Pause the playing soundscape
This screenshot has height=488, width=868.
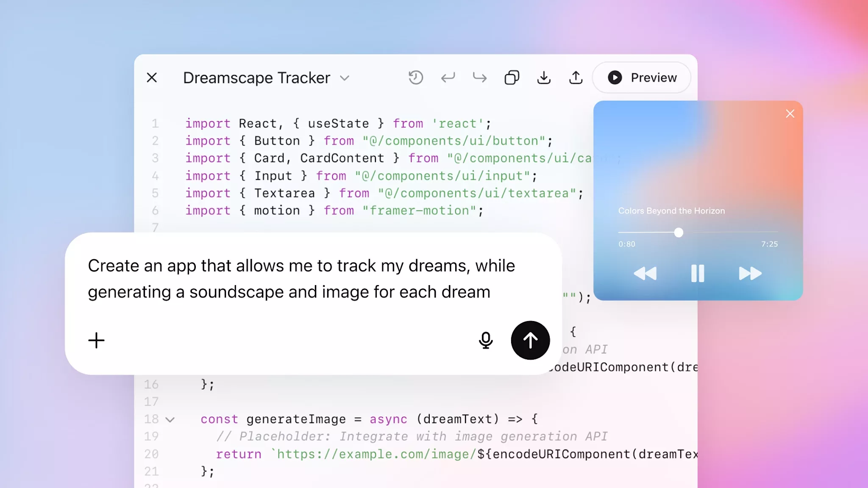click(697, 273)
